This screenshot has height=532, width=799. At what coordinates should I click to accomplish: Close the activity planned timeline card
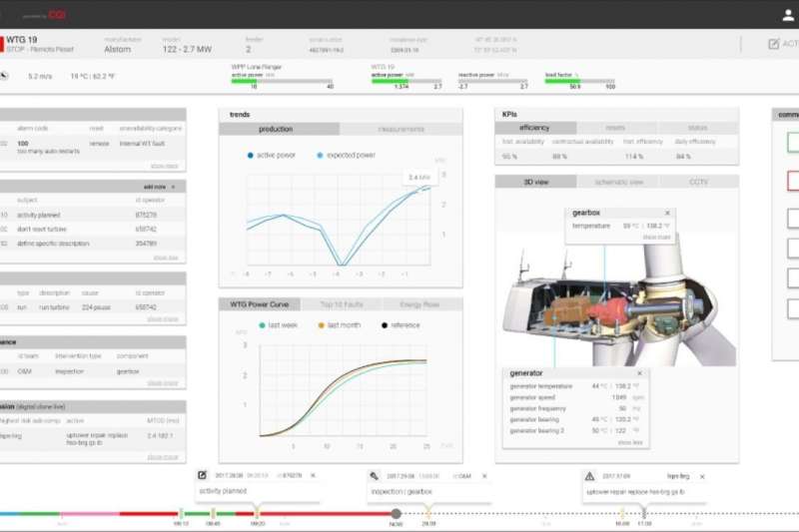313,475
